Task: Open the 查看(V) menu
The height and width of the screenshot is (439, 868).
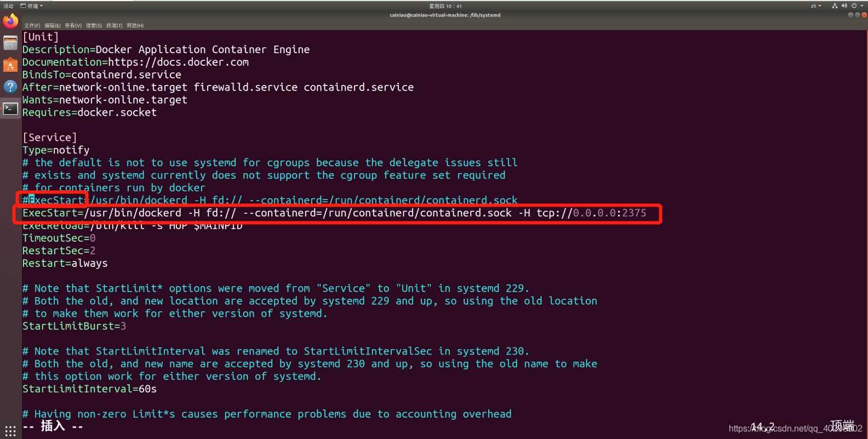Action: pyautogui.click(x=73, y=26)
